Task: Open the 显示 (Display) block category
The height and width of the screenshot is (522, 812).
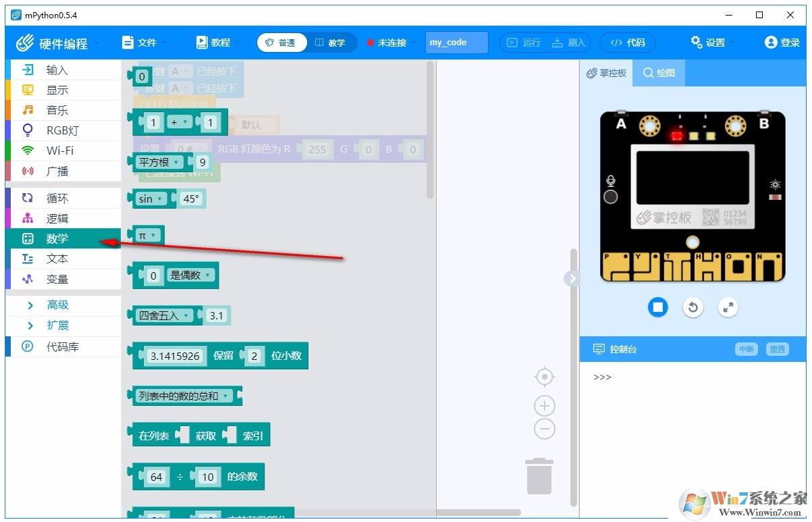Action: tap(57, 89)
